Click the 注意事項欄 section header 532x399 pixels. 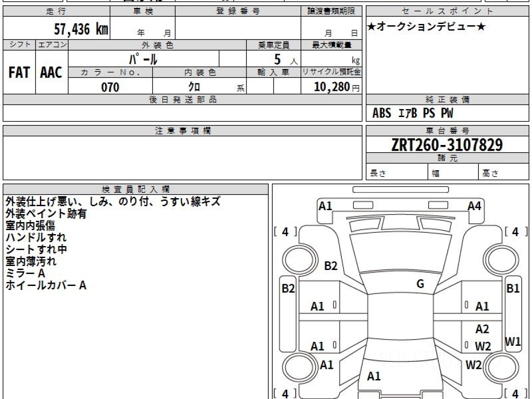point(183,131)
